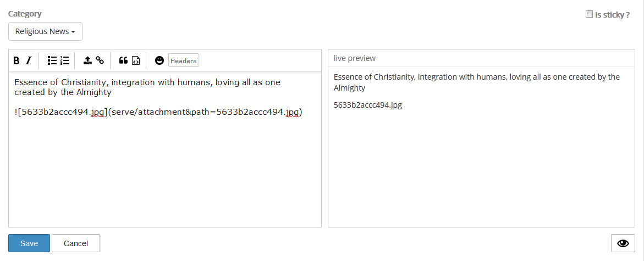Open the Headers dropdown
The width and height of the screenshot is (644, 261).
pyautogui.click(x=184, y=60)
